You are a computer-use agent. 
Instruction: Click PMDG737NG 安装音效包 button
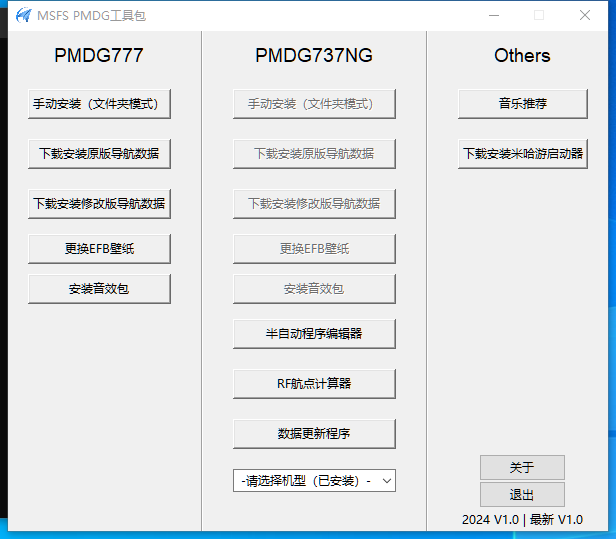[x=314, y=289]
